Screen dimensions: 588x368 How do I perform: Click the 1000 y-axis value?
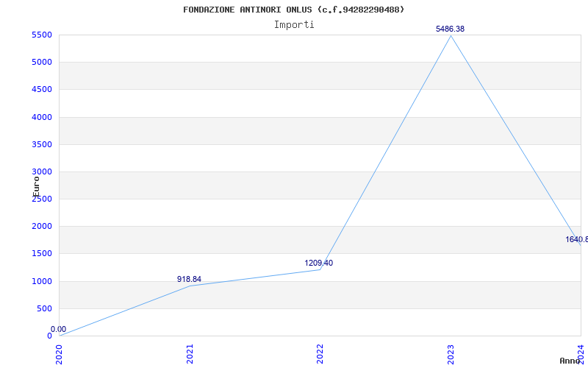pos(42,281)
